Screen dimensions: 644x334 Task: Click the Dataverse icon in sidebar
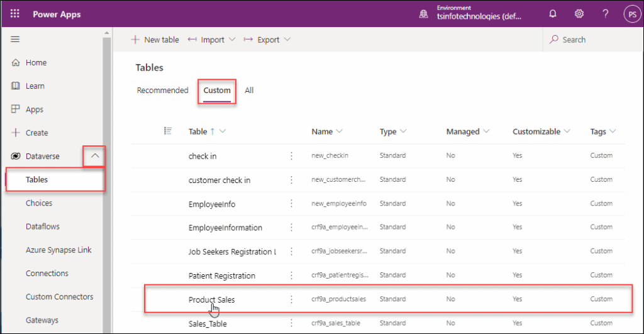pos(16,156)
